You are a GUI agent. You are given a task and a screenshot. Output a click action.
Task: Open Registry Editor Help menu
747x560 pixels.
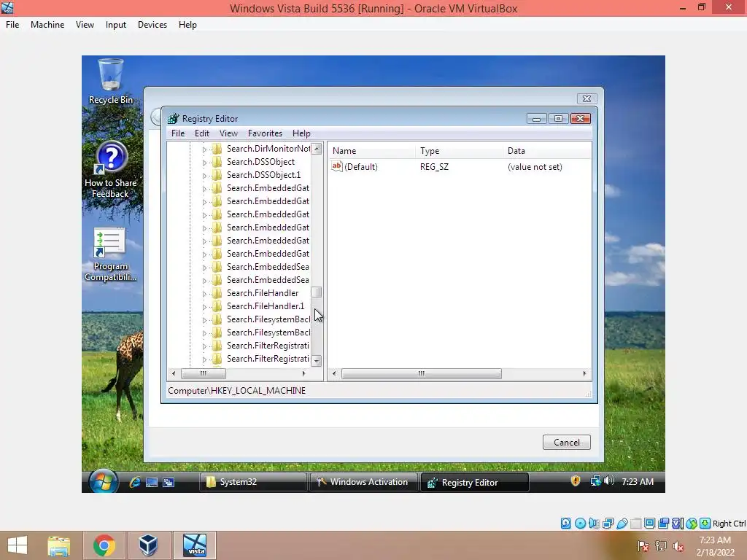click(x=301, y=133)
